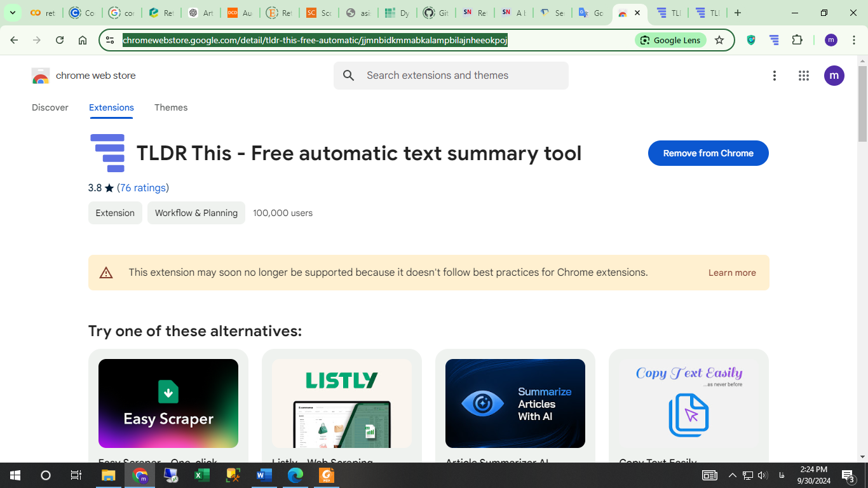Open the '76 ratings' link
The image size is (868, 488).
(x=143, y=188)
